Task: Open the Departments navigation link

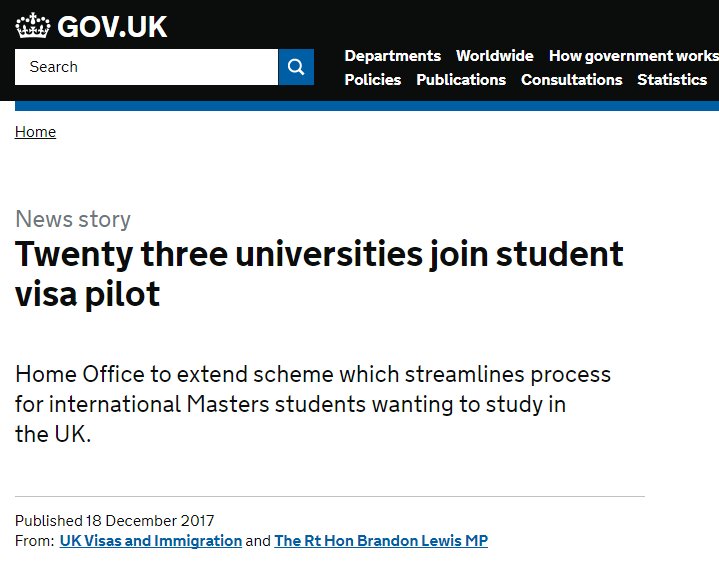Action: click(393, 56)
